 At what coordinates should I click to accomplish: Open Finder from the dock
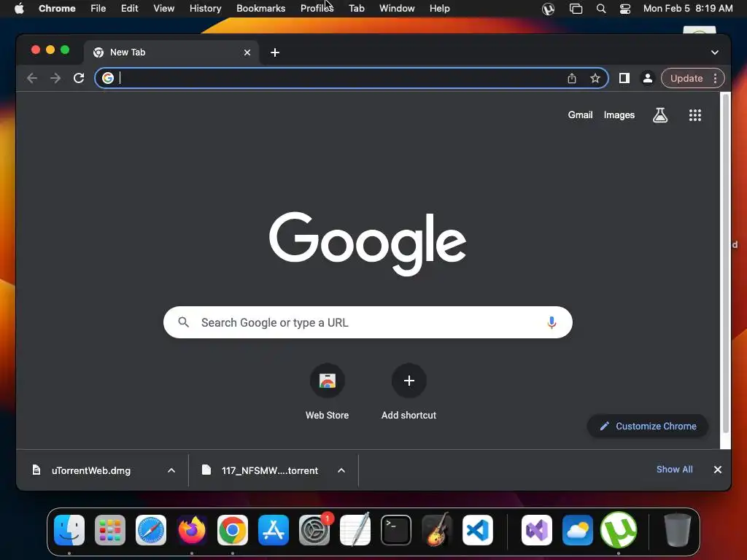[x=69, y=530]
